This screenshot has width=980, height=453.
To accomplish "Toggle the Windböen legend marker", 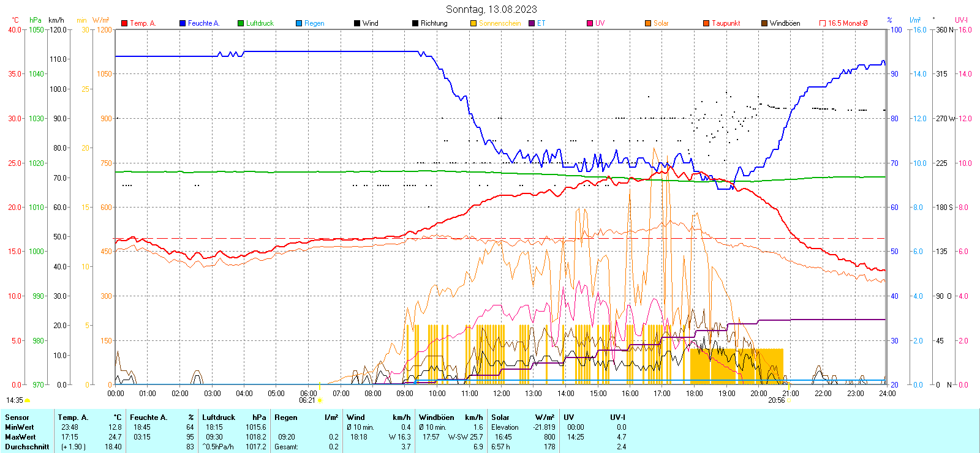I will pyautogui.click(x=764, y=23).
